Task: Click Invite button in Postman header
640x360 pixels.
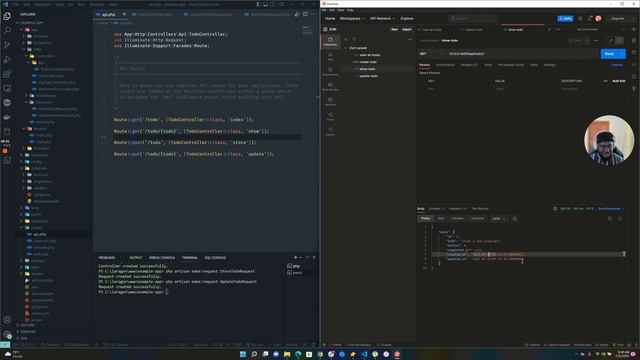Action: click(565, 18)
